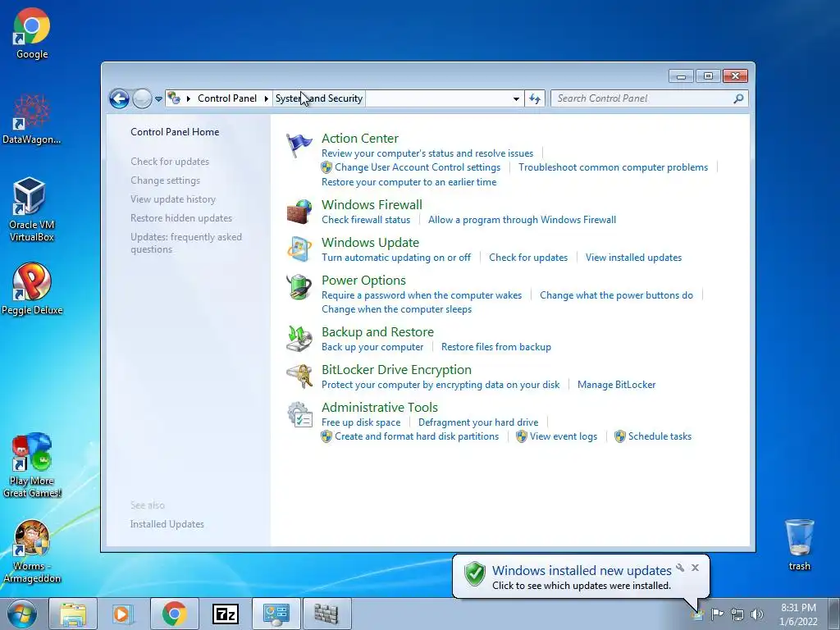This screenshot has height=630, width=840.
Task: Click Check firewall status
Action: click(x=366, y=220)
